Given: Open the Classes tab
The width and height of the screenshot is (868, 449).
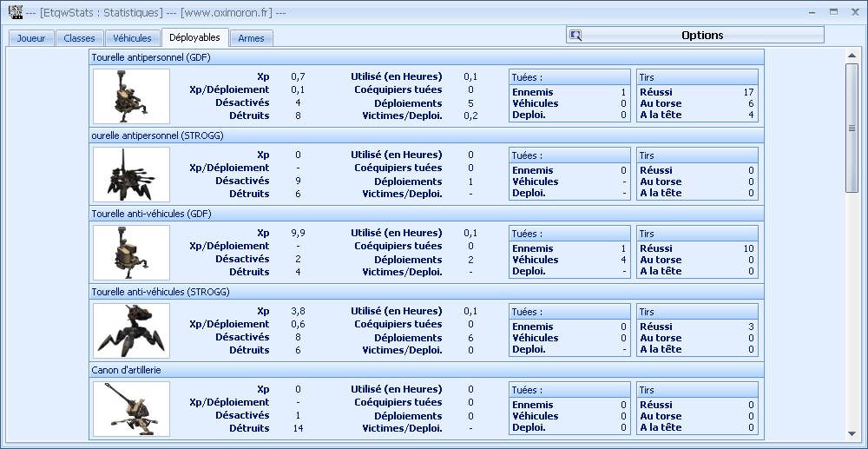Looking at the screenshot, I should click(x=79, y=38).
